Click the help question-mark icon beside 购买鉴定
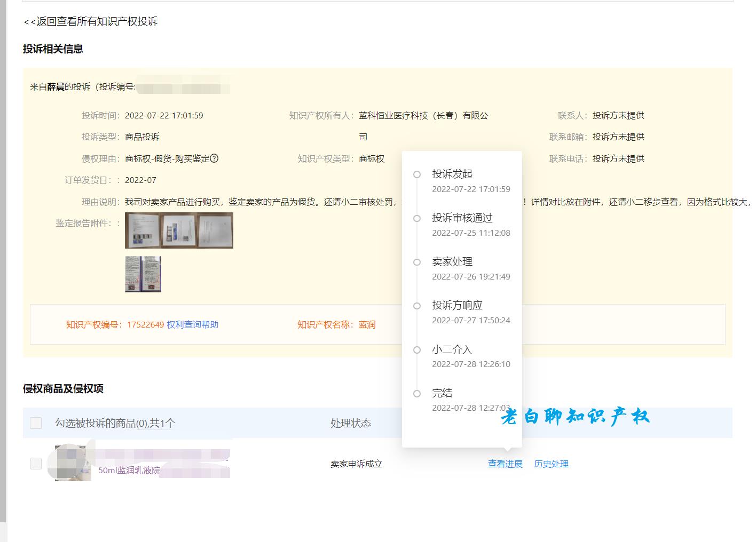Image resolution: width=756 pixels, height=542 pixels. 214,158
